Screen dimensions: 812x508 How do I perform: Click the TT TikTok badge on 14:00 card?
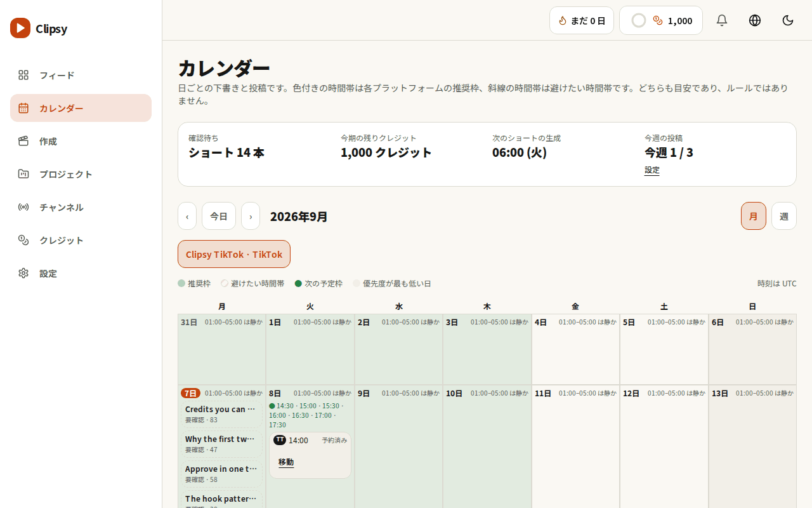pos(280,440)
